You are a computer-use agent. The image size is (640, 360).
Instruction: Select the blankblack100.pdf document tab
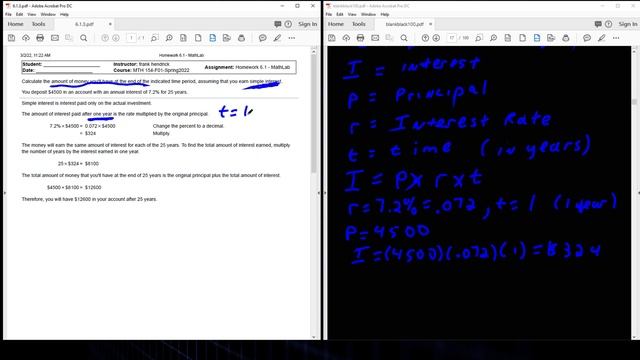[x=404, y=24]
